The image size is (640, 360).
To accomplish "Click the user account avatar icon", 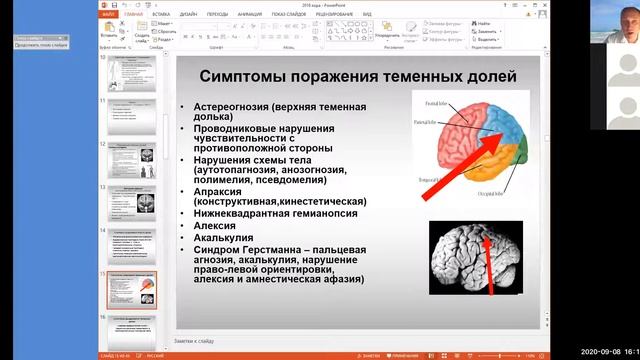I will (542, 14).
